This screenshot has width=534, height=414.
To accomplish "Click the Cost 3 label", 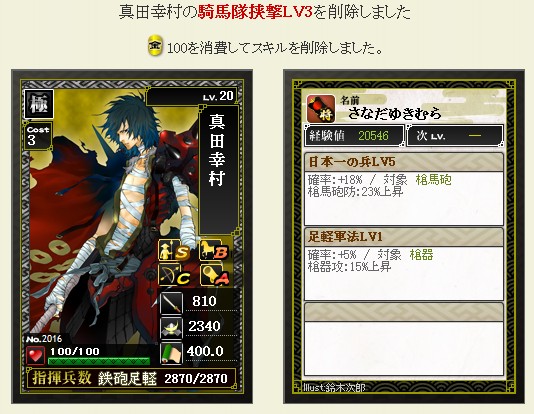I will click(38, 136).
